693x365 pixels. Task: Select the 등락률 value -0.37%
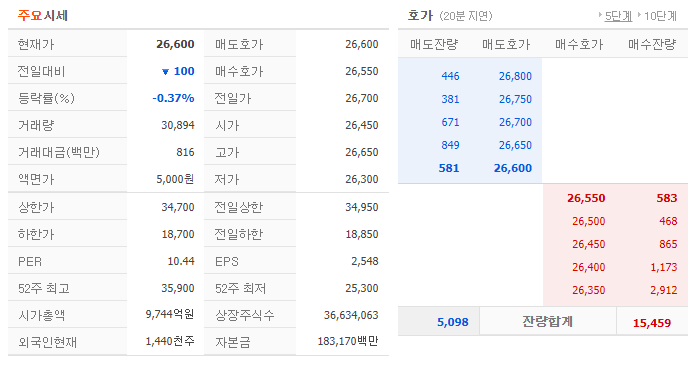(173, 98)
